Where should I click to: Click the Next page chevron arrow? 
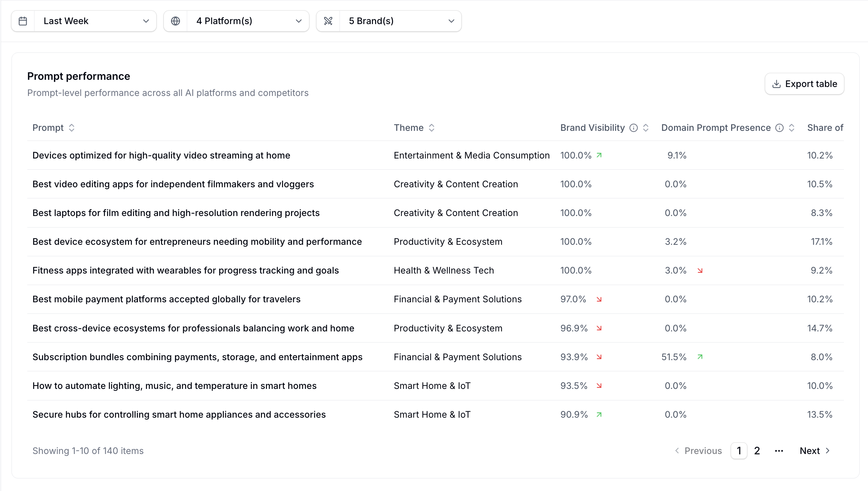click(x=828, y=451)
